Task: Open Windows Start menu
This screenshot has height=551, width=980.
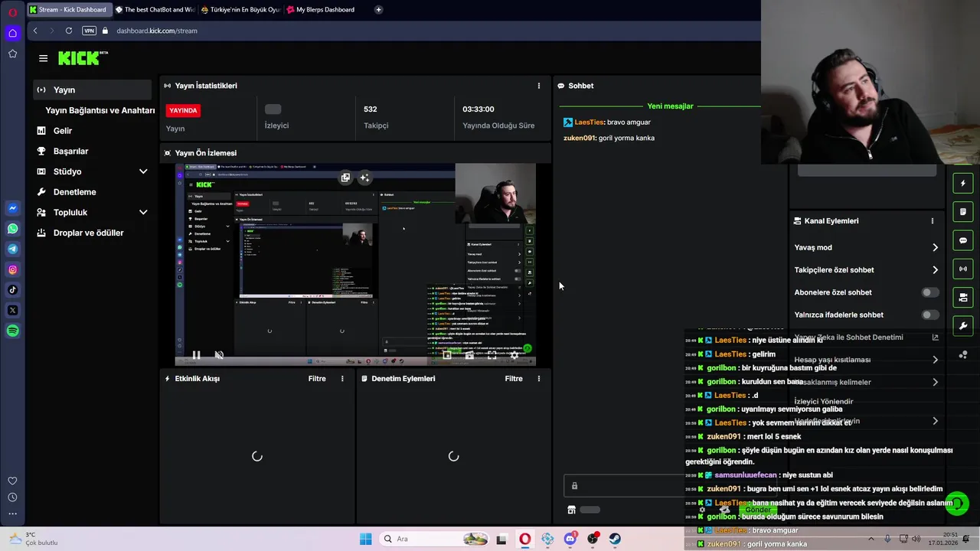Action: pos(365,539)
